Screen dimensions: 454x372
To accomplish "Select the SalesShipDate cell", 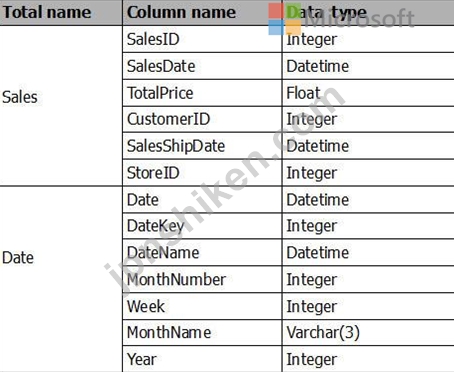I will (202, 146).
